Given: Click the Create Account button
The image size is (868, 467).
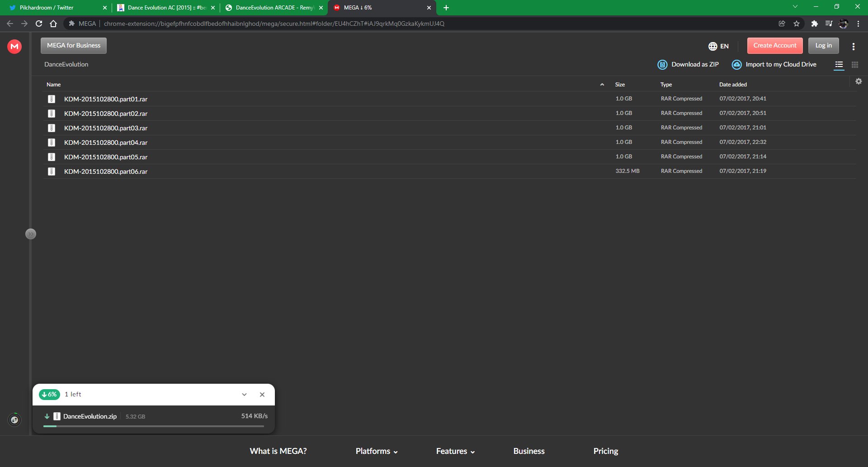Looking at the screenshot, I should (x=774, y=46).
